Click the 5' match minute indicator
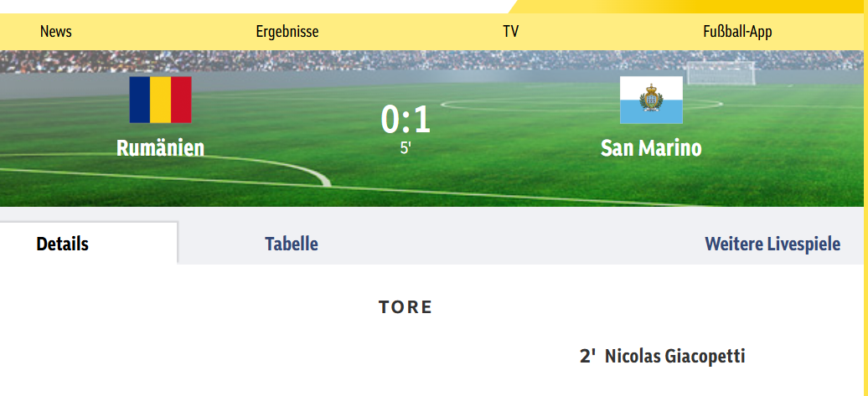The width and height of the screenshot is (868, 396). (406, 149)
